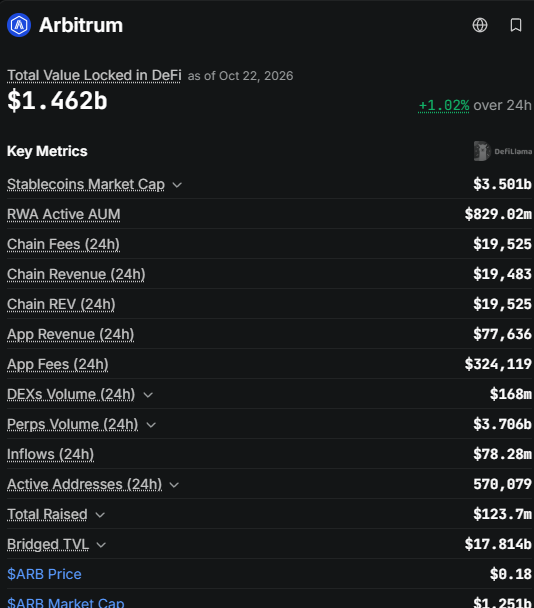Click the $78.28m inflows value
The height and width of the screenshot is (608, 534).
point(502,454)
